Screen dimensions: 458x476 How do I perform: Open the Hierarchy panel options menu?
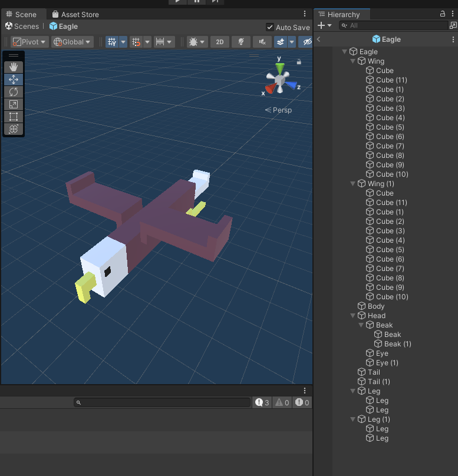[x=453, y=14]
